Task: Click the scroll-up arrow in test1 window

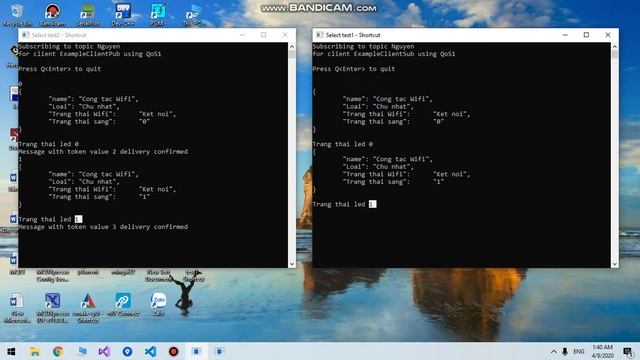Action: 615,47
